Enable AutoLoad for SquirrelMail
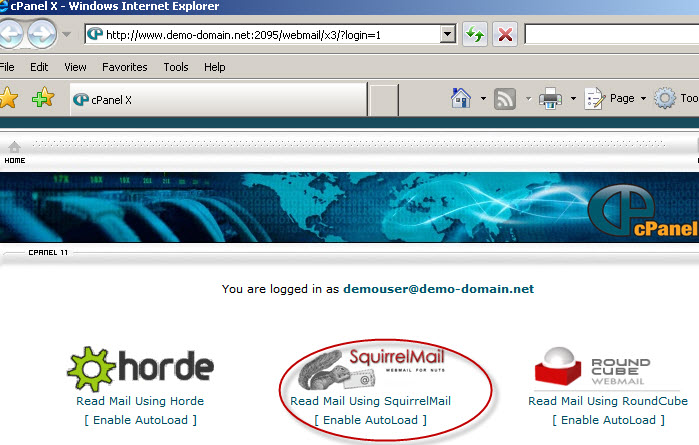 point(370,420)
